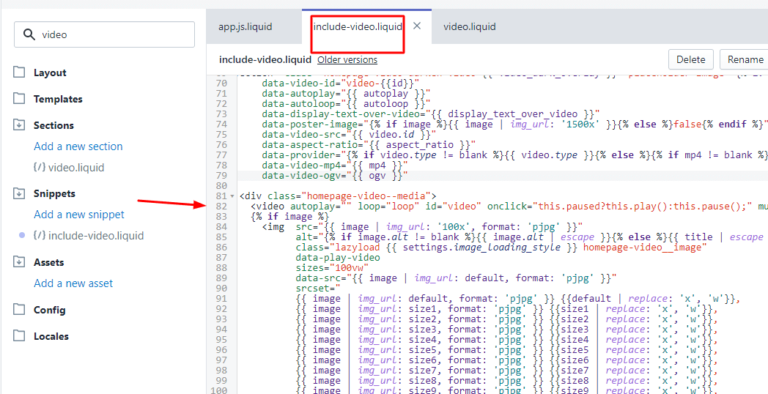Click the Templates folder icon
This screenshot has width=768, height=394.
pyautogui.click(x=19, y=99)
